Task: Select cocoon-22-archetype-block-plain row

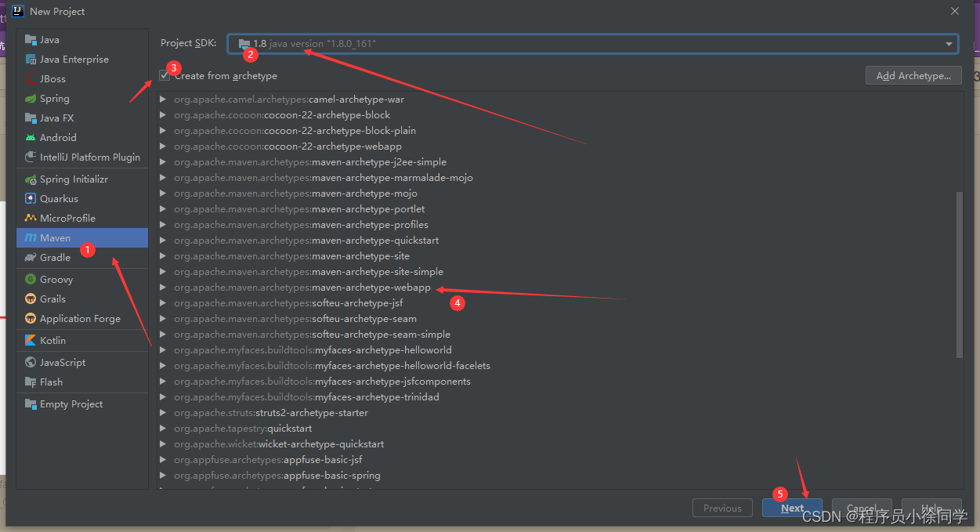Action: tap(555, 131)
